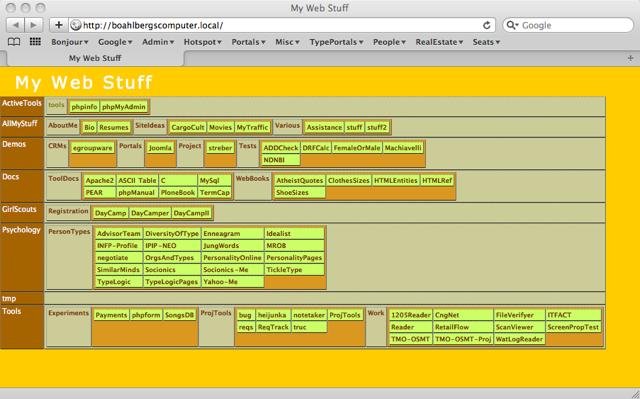Open the MyTraffic link

252,127
